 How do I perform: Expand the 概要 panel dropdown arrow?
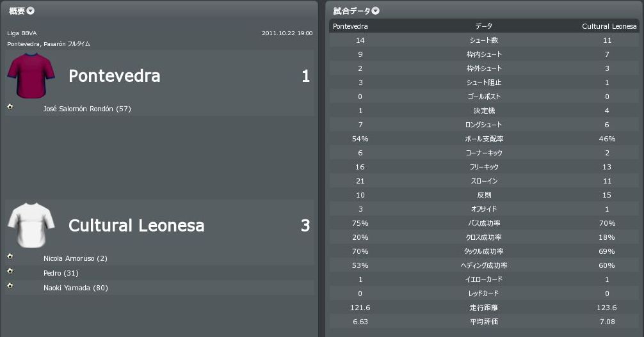tap(31, 11)
